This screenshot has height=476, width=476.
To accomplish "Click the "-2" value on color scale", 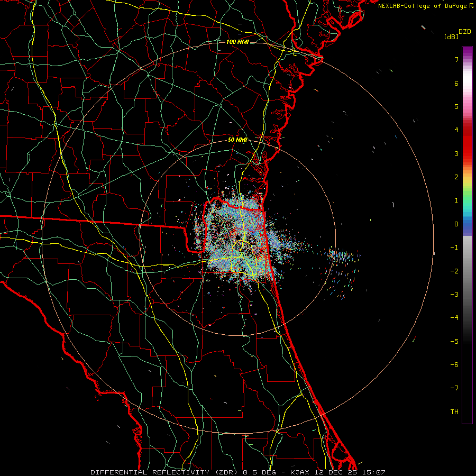I will [454, 271].
